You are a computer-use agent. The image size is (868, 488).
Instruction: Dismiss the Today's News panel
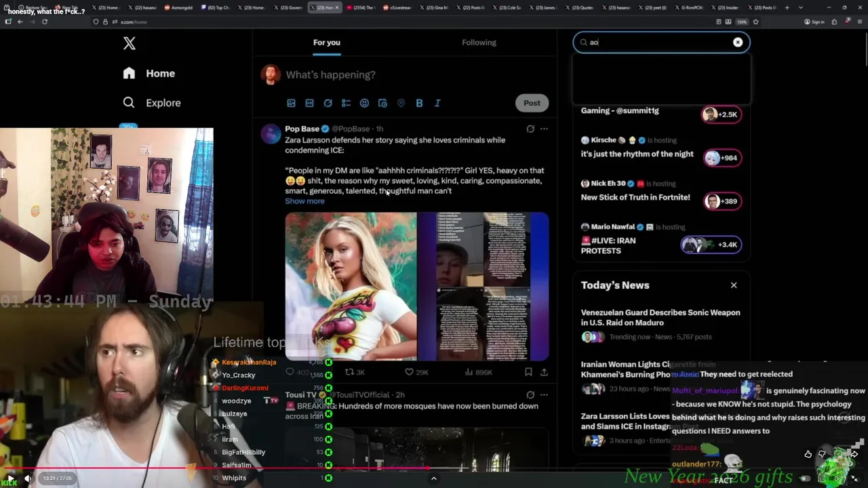pyautogui.click(x=734, y=285)
